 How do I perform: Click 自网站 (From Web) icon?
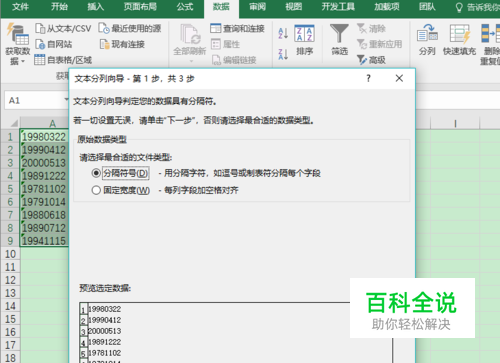point(40,44)
